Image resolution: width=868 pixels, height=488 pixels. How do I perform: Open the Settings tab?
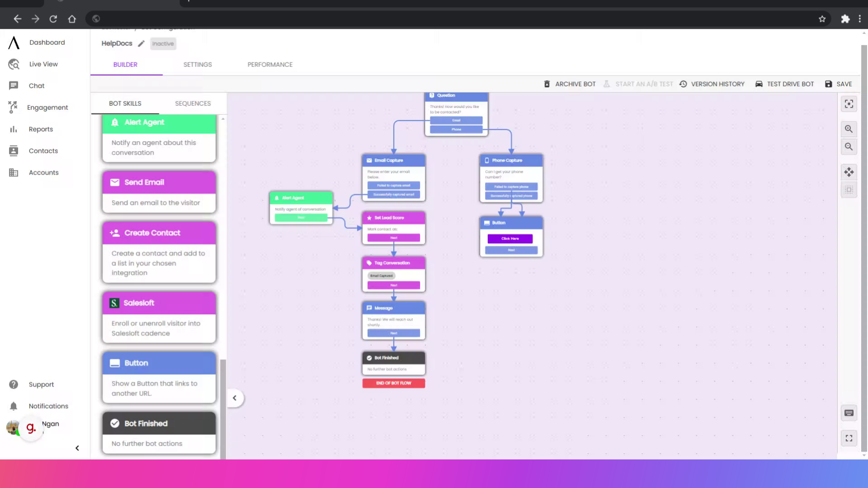(198, 65)
